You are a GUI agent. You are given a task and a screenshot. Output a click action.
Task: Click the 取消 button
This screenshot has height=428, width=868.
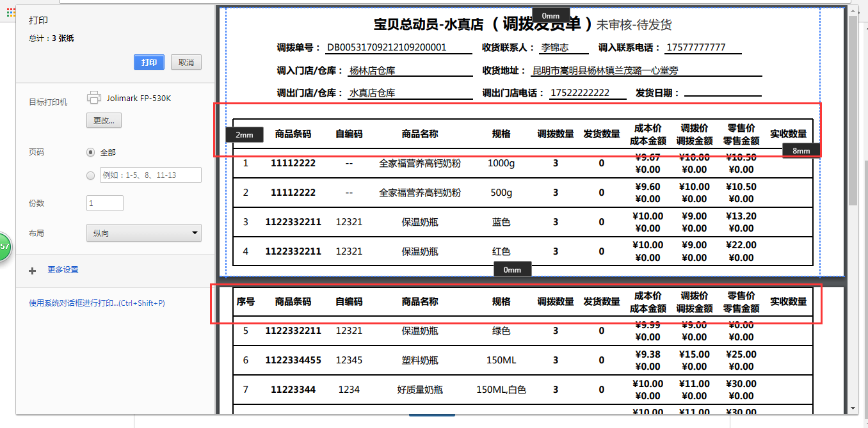point(186,62)
